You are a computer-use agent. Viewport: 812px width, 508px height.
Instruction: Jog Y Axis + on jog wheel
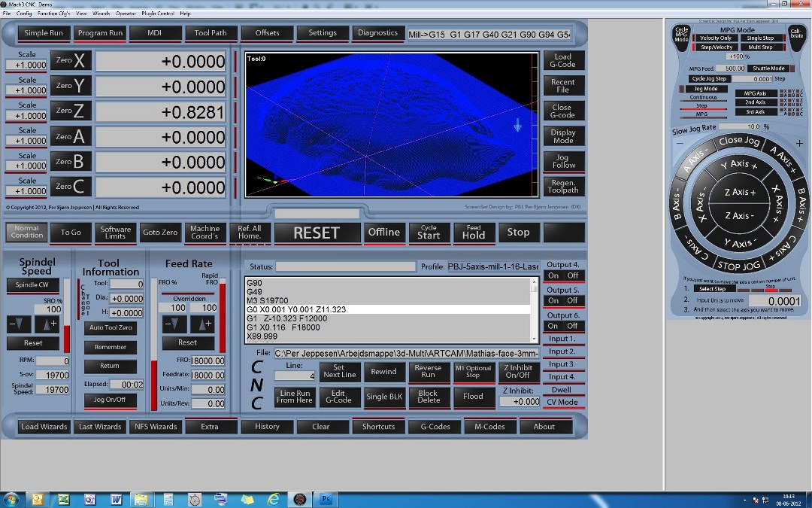739,165
